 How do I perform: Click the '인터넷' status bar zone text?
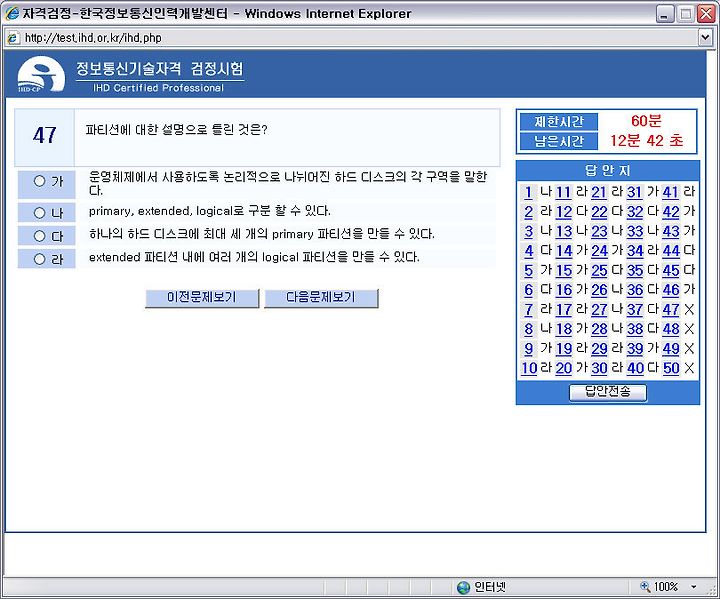point(489,587)
